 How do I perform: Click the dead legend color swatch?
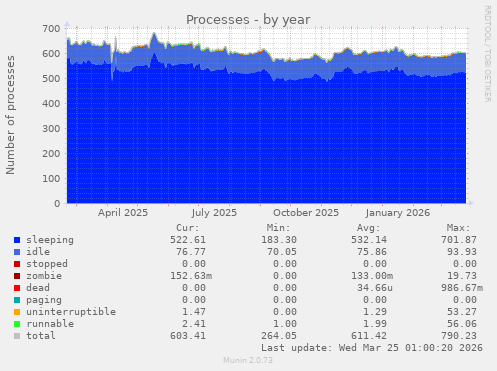pos(17,288)
